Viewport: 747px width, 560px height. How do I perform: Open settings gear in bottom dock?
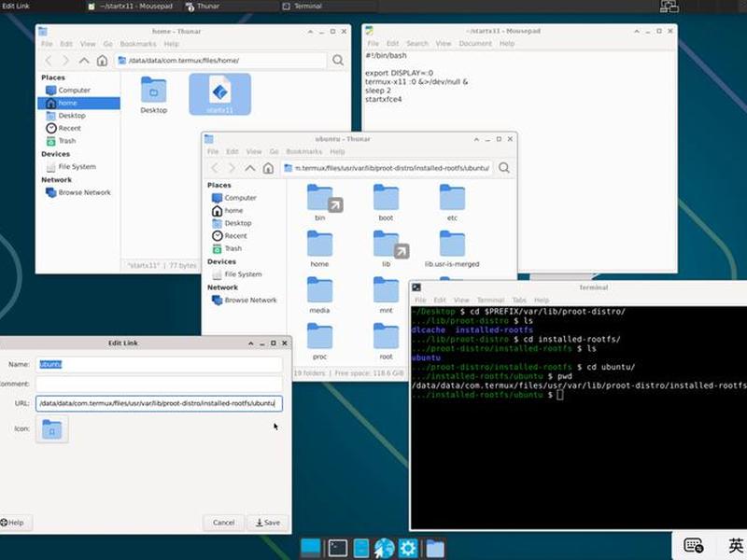(x=408, y=548)
